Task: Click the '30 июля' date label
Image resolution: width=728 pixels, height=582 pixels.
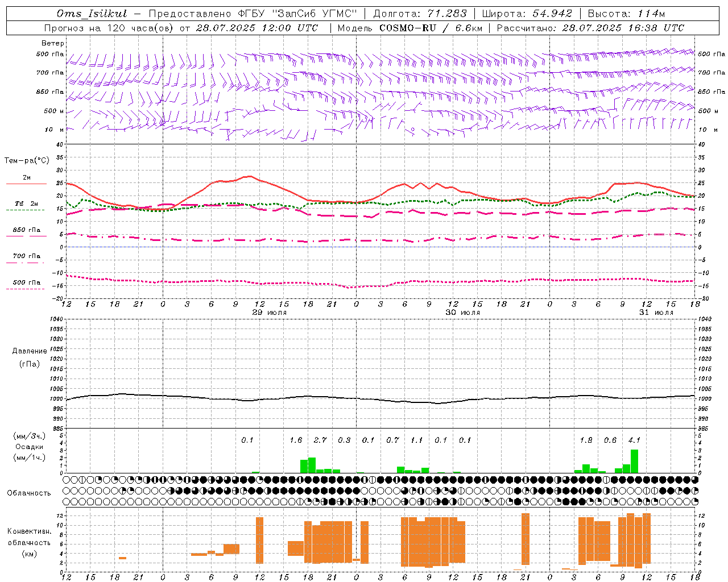Action: click(463, 313)
